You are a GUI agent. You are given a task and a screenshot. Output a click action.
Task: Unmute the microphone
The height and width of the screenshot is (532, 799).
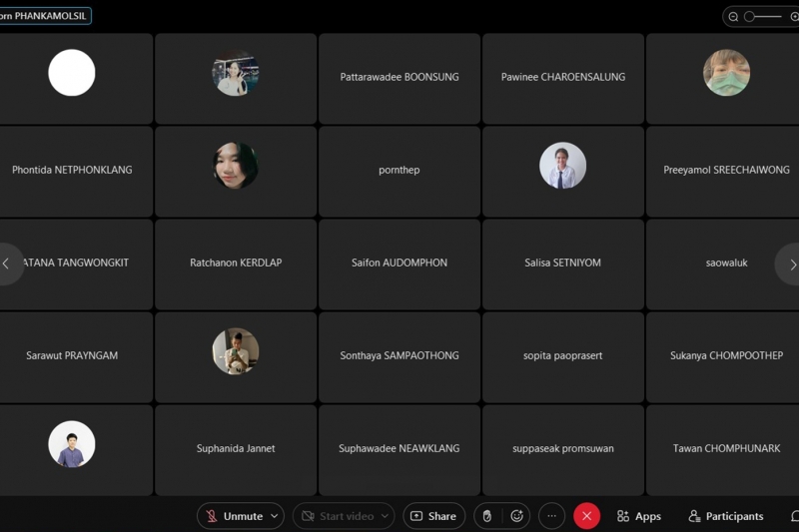tap(234, 516)
